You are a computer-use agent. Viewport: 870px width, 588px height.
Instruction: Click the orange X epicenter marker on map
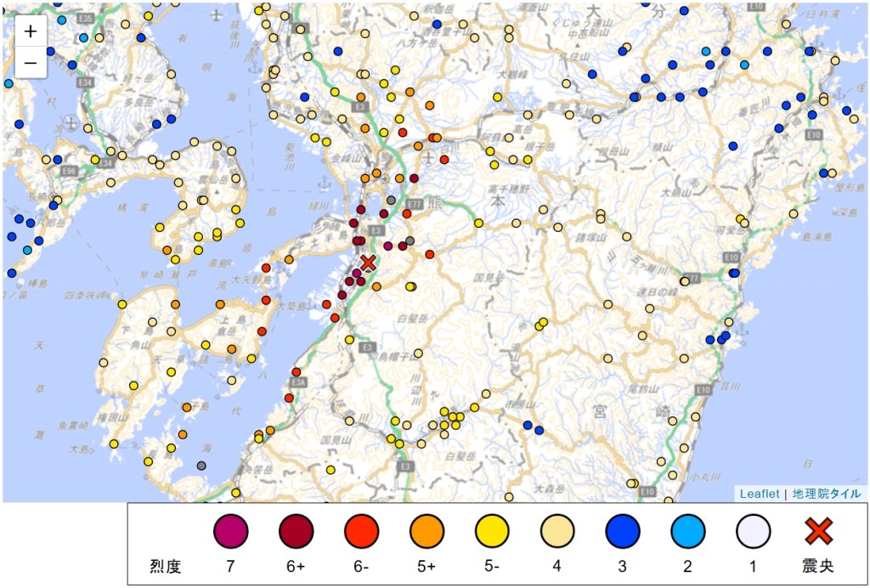(x=369, y=263)
